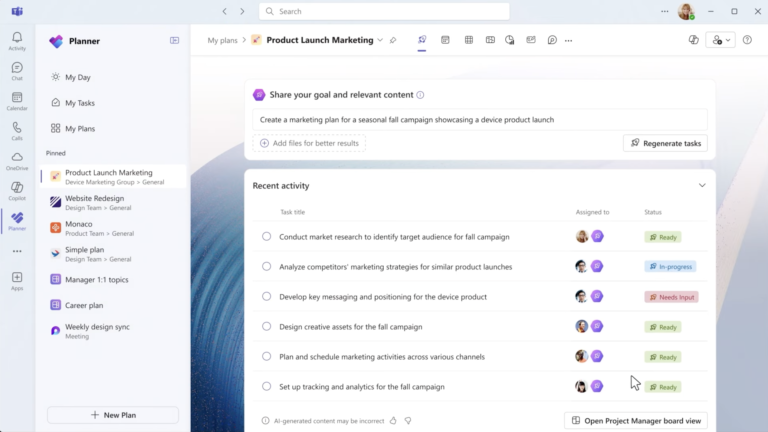768x432 pixels.
Task: Click the Search box
Action: [384, 11]
